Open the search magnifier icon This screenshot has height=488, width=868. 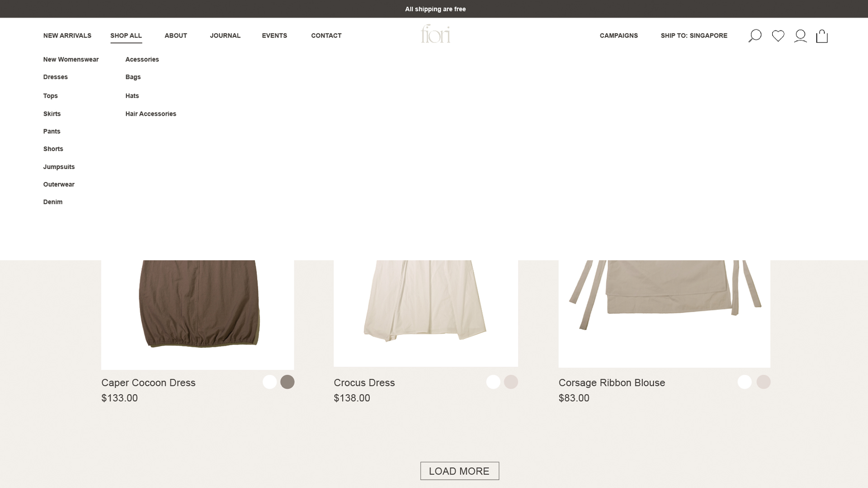click(755, 36)
